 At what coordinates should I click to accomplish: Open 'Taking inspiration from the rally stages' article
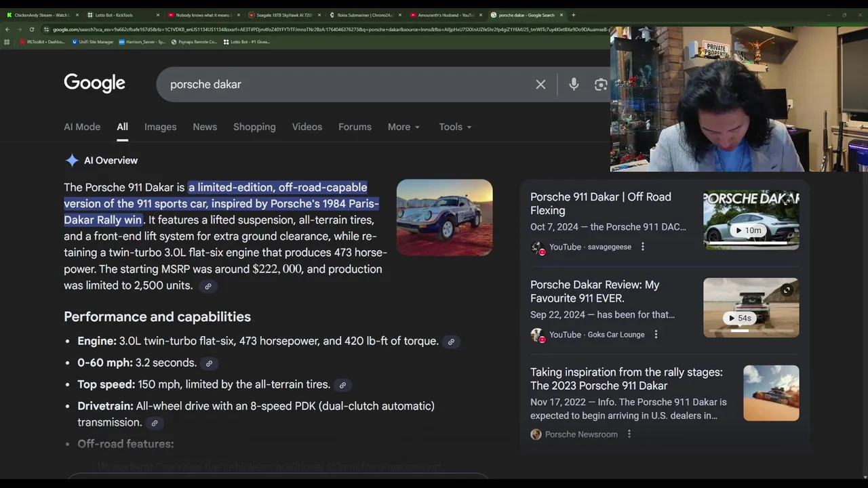[x=627, y=379]
